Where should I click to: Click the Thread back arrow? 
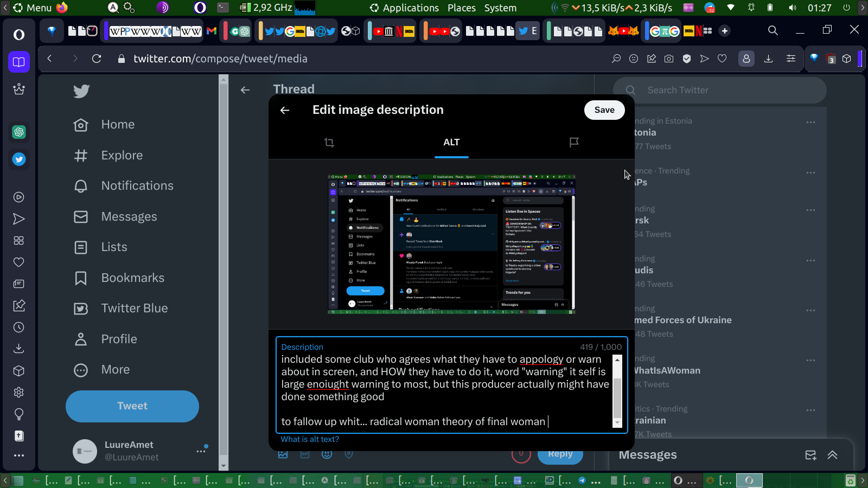[245, 90]
